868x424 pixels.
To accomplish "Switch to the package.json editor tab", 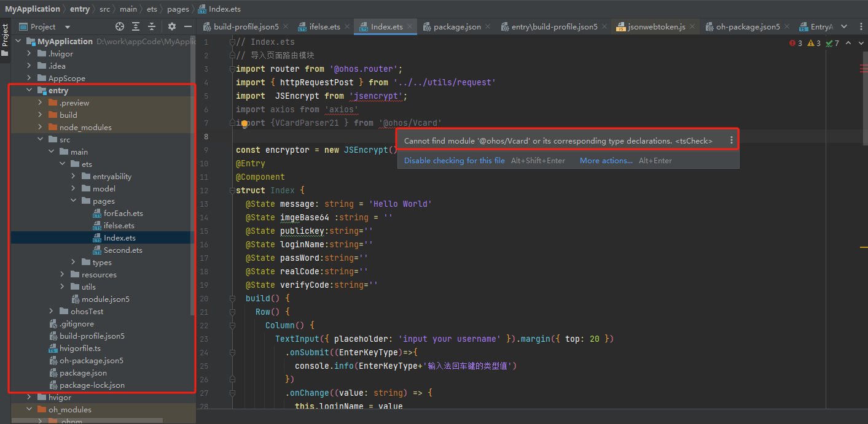I will [458, 26].
